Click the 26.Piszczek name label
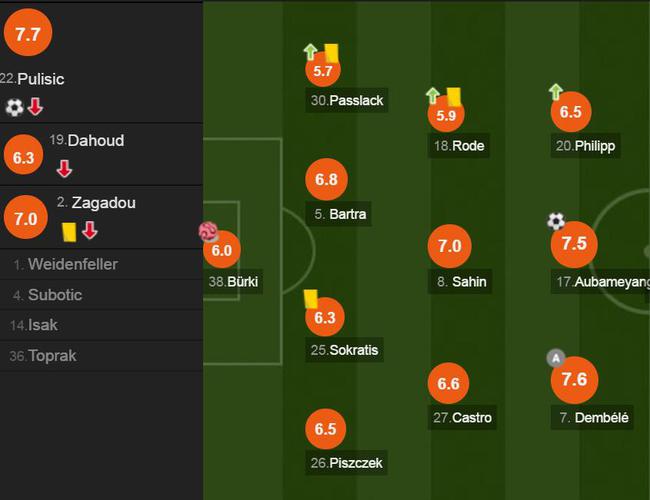This screenshot has width=650, height=500. tap(347, 463)
